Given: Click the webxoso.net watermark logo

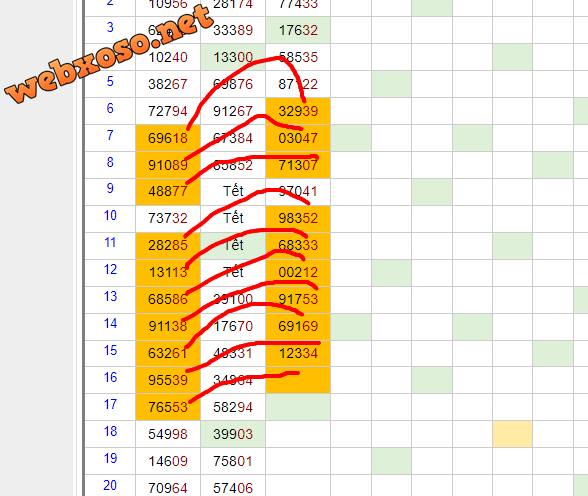Looking at the screenshot, I should tap(109, 54).
